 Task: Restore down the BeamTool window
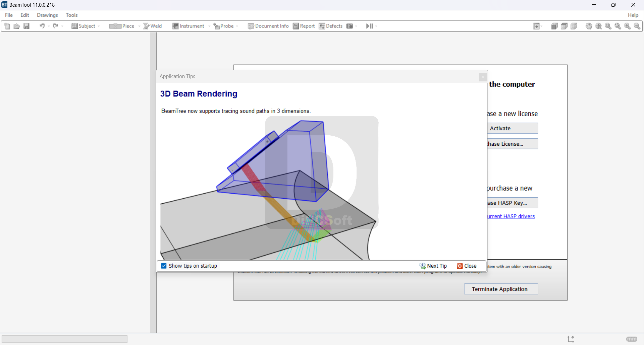pyautogui.click(x=613, y=5)
